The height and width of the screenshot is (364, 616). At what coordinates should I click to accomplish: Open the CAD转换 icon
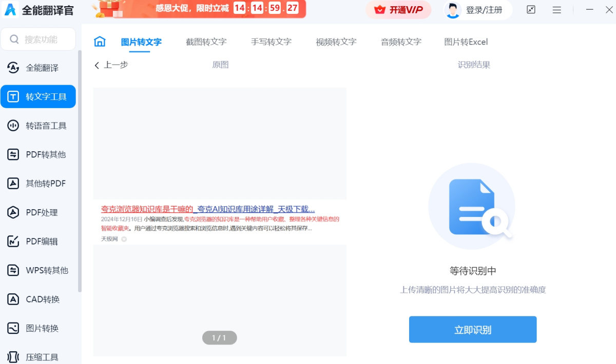[x=13, y=299]
